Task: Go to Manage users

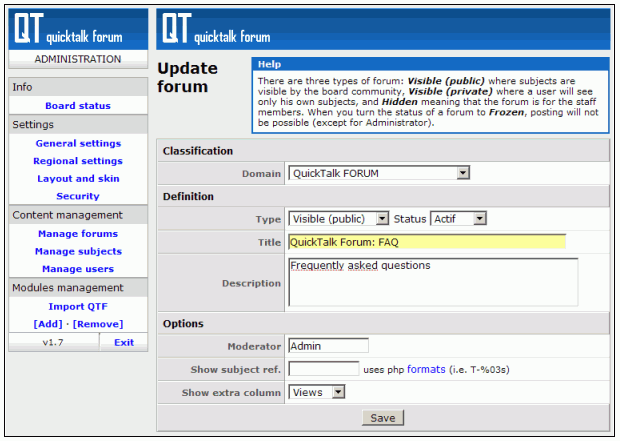Action: tap(77, 269)
